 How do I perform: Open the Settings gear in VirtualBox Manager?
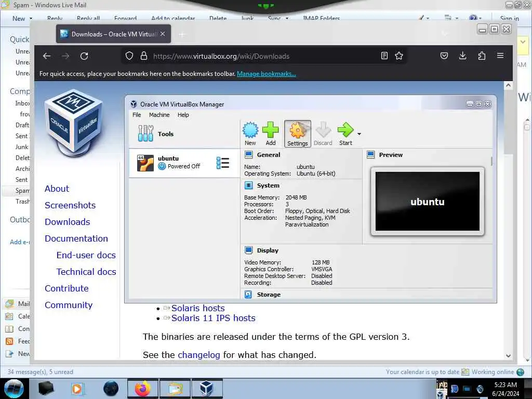click(297, 134)
